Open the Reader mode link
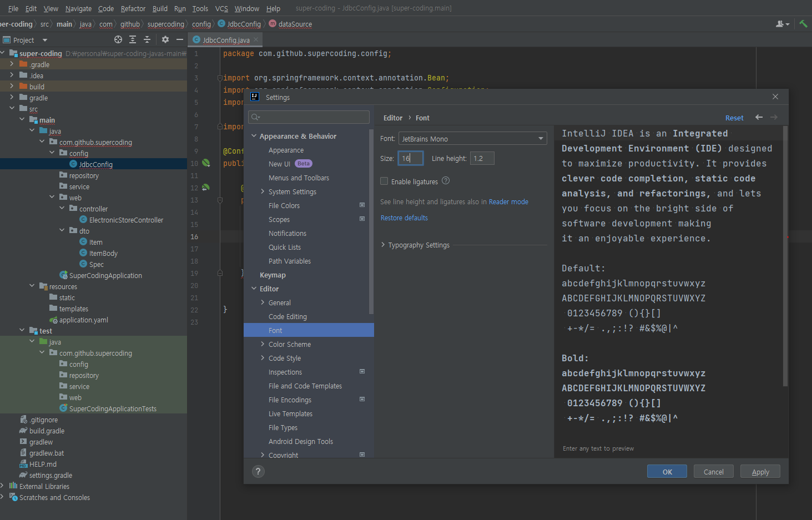The image size is (812, 520). [x=508, y=201]
